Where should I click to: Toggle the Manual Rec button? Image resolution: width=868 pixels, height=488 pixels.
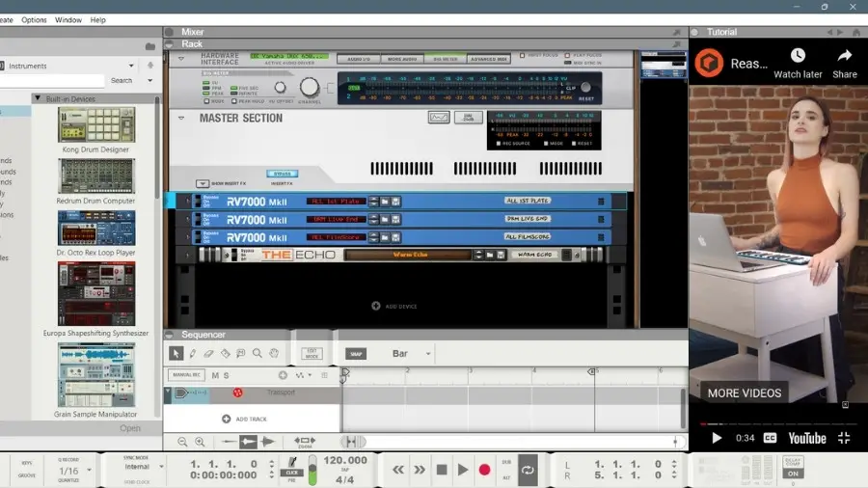tap(186, 375)
